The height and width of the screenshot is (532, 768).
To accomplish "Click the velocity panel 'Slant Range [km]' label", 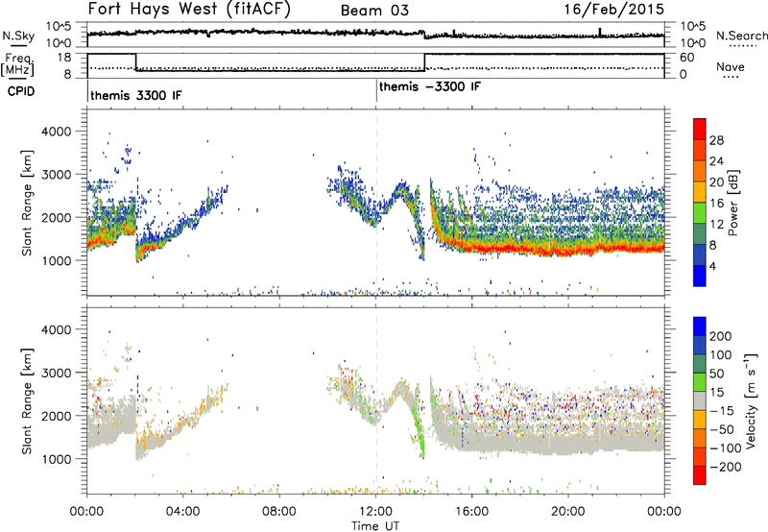I will [27, 400].
